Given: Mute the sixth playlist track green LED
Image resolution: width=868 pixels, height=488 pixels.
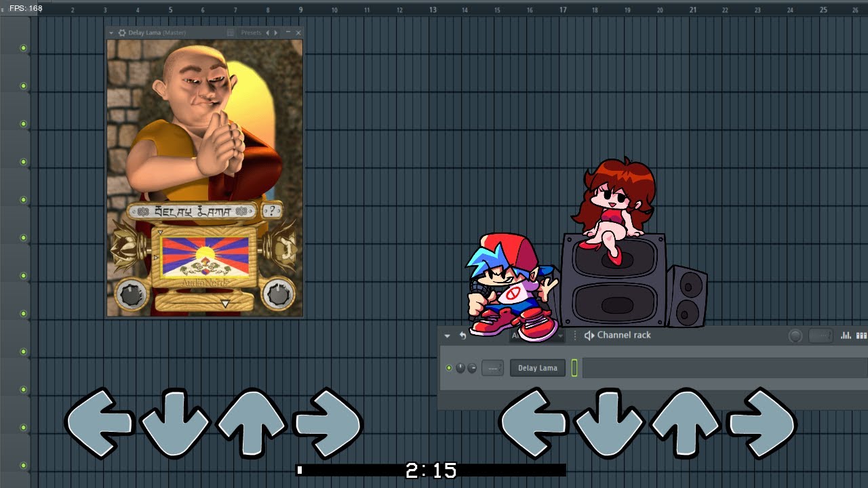Looking at the screenshot, I should point(24,238).
